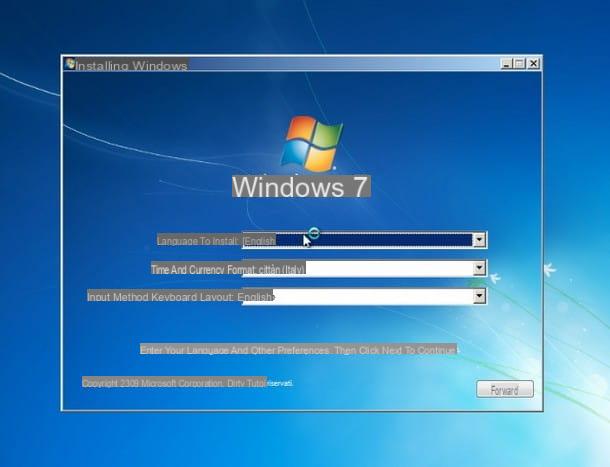Click the 'Language To Install:' label
The width and height of the screenshot is (610, 467).
198,241
